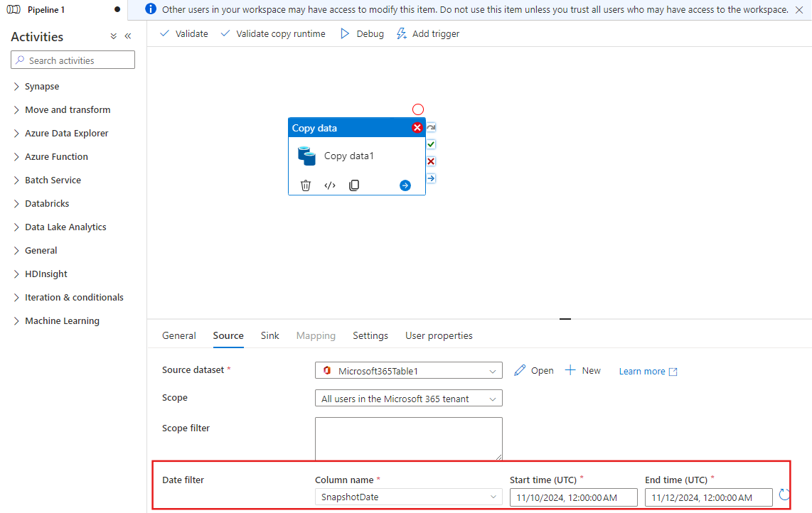The height and width of the screenshot is (513, 812).
Task: Expand Azure Data Explorer group
Action: tap(60, 133)
